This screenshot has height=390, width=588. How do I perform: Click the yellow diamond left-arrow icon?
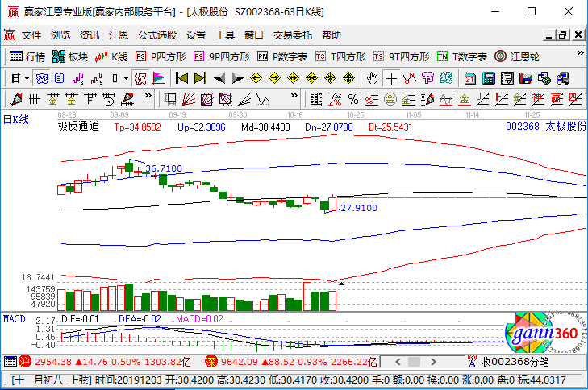click(x=256, y=78)
